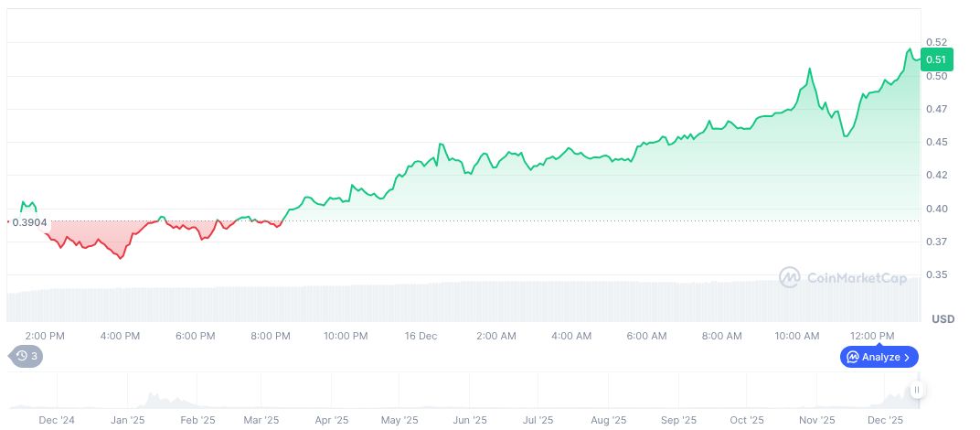The height and width of the screenshot is (430, 980).
Task: Click the green 0.51 current price tag
Action: (x=936, y=59)
